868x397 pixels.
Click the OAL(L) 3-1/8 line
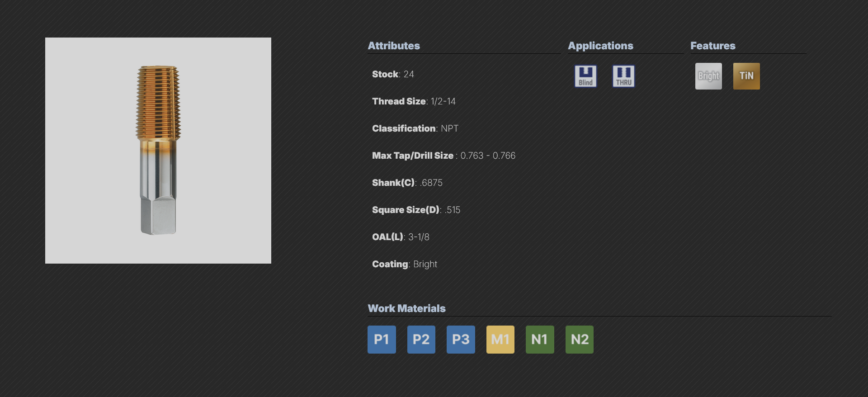401,237
